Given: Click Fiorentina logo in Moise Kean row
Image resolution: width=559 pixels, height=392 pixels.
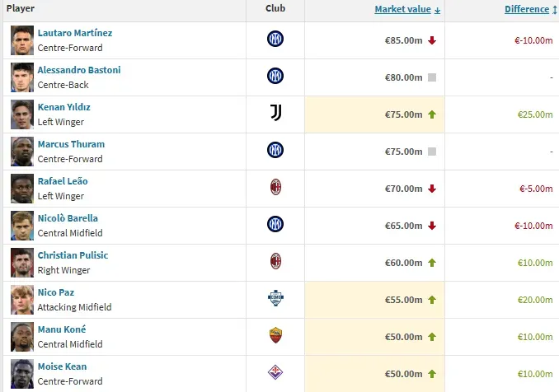Looking at the screenshot, I should pos(275,372).
